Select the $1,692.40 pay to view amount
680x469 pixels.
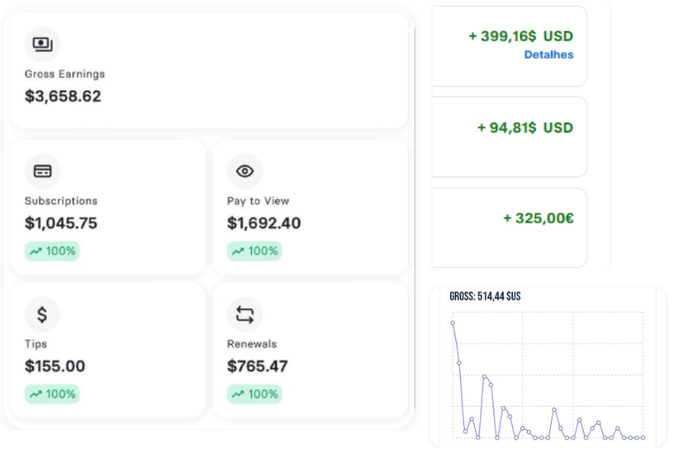(264, 223)
